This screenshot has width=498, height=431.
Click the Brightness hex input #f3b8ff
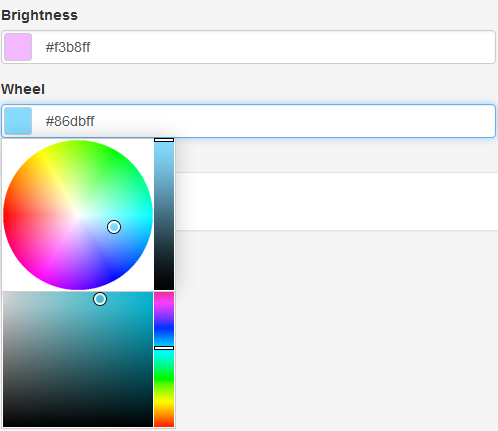tap(248, 47)
